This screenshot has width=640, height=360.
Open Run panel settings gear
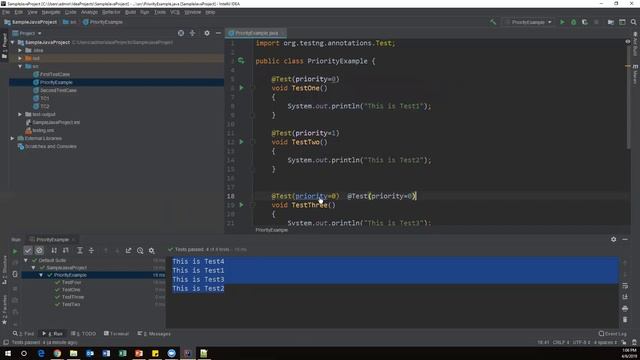click(613, 240)
